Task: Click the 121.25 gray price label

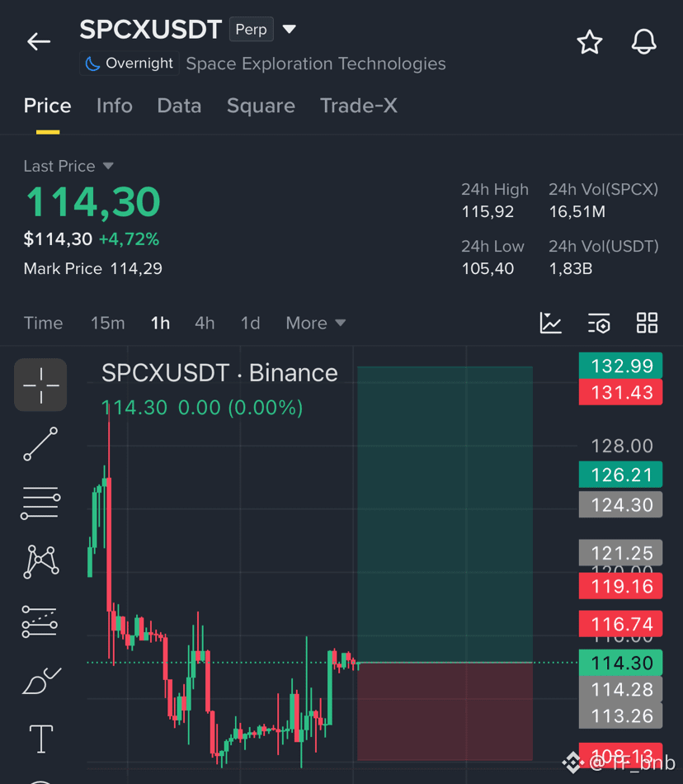Action: point(620,552)
